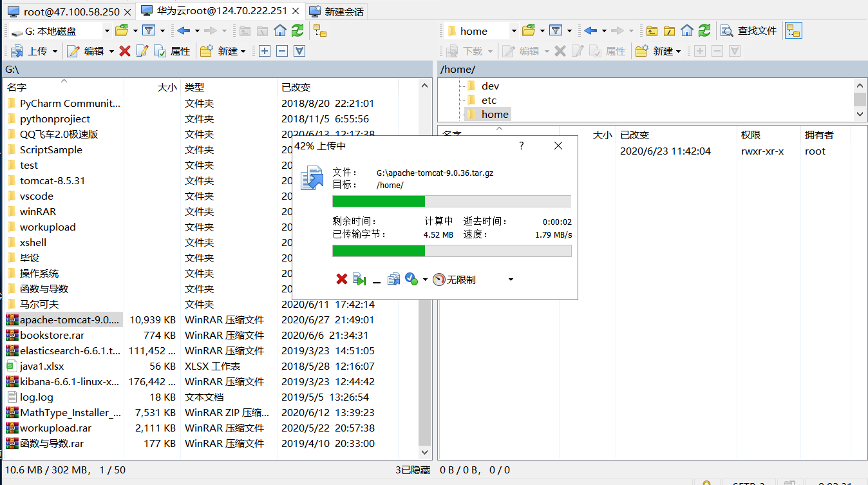Click local unselect-files minus icon
Image resolution: width=868 pixels, height=485 pixels.
281,51
